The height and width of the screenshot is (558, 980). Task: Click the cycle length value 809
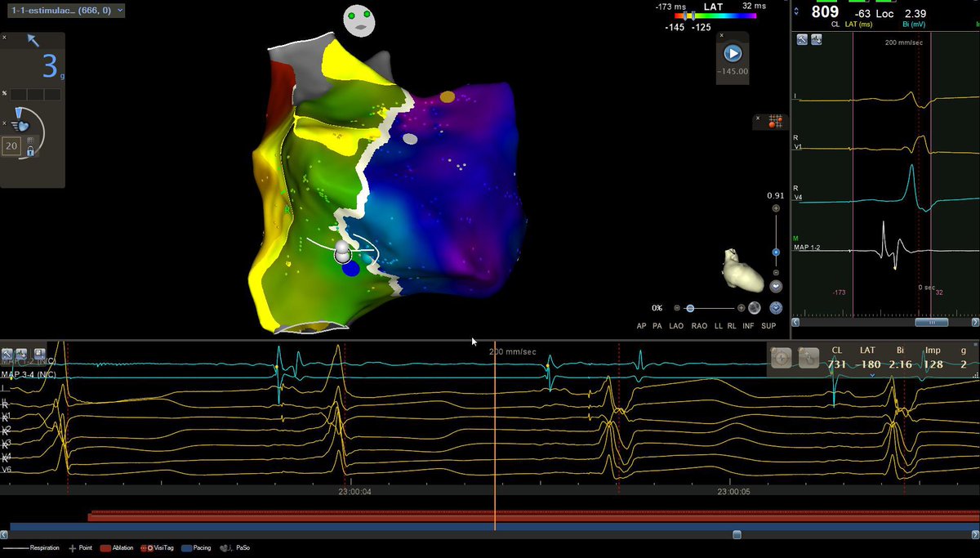[824, 12]
